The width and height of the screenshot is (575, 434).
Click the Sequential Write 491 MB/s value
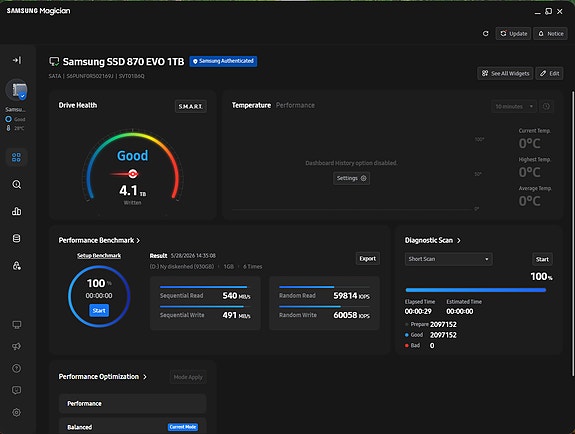click(x=237, y=315)
